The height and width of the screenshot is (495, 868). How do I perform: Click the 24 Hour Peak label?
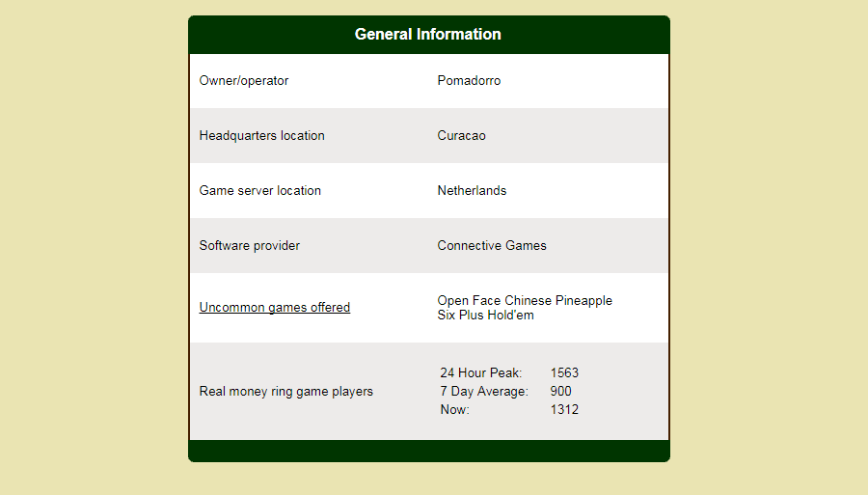(x=480, y=373)
